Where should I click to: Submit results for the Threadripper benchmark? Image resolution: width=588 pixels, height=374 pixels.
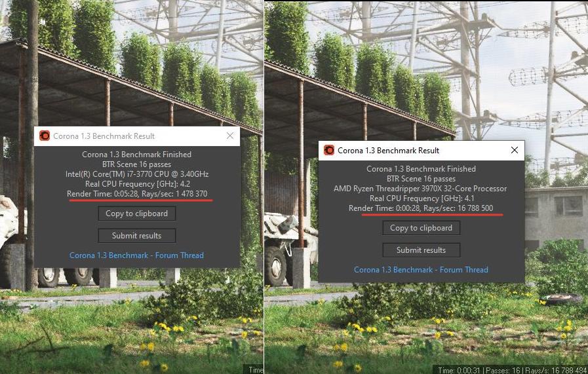tap(421, 250)
